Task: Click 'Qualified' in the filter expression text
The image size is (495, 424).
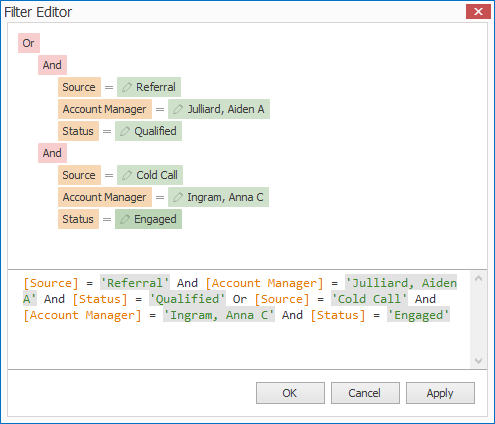Action: tap(187, 299)
